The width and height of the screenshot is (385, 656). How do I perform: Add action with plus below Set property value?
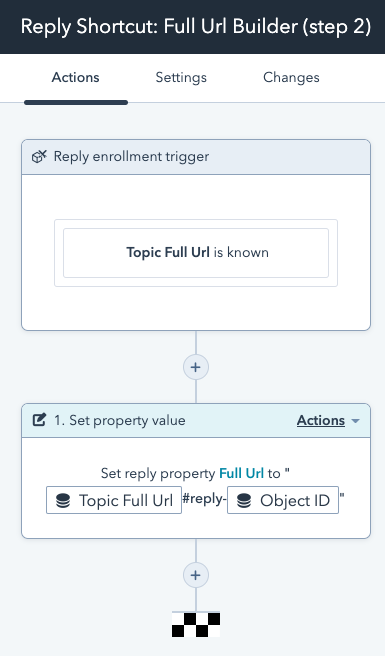coord(195,575)
